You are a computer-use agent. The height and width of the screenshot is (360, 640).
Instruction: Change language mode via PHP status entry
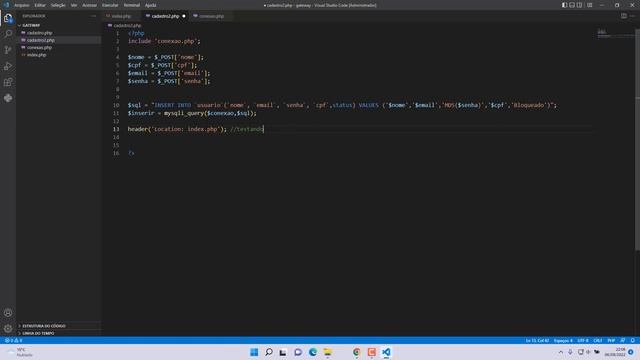pyautogui.click(x=611, y=340)
